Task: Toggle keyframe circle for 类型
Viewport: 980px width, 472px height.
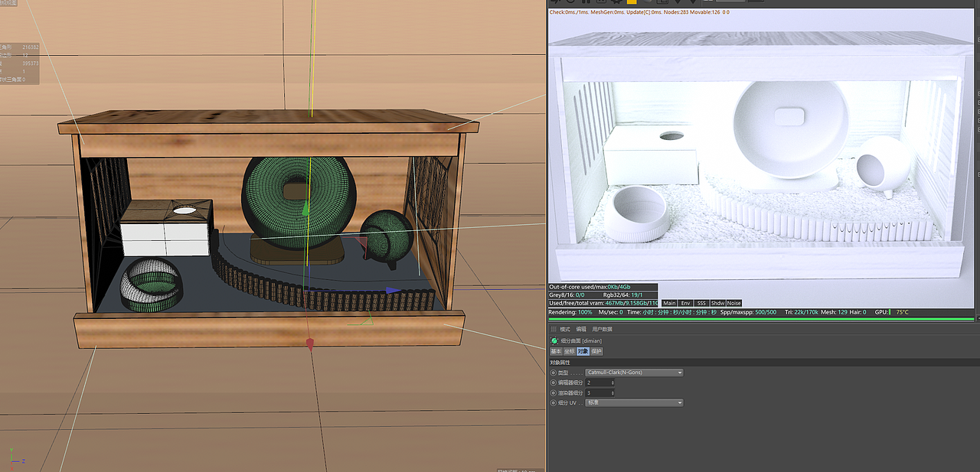Action: click(554, 373)
